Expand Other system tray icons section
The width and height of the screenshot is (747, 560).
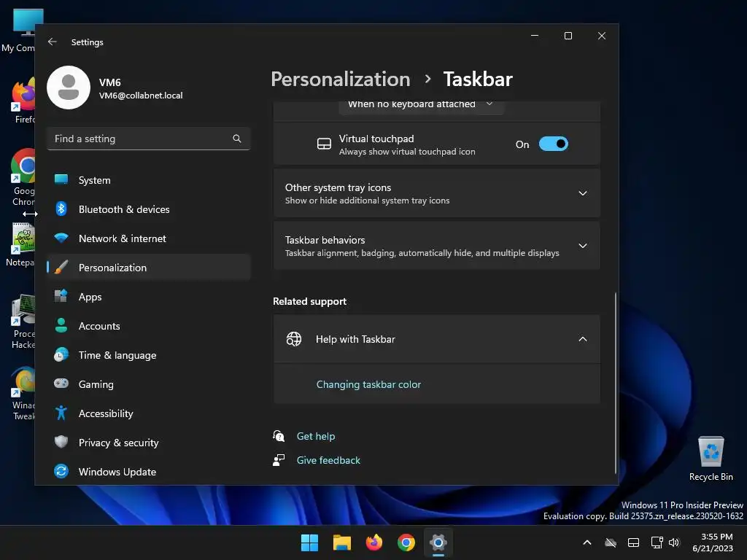437,193
